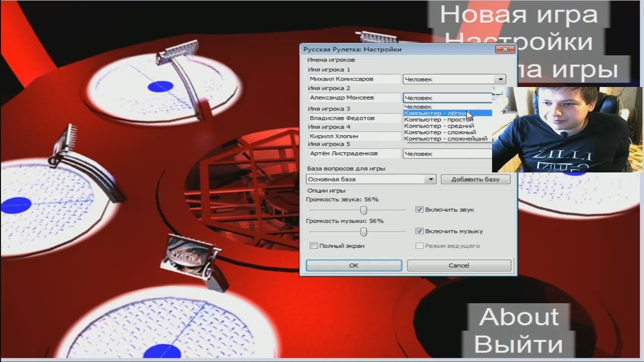Open the 'About' main menu entry

(519, 317)
